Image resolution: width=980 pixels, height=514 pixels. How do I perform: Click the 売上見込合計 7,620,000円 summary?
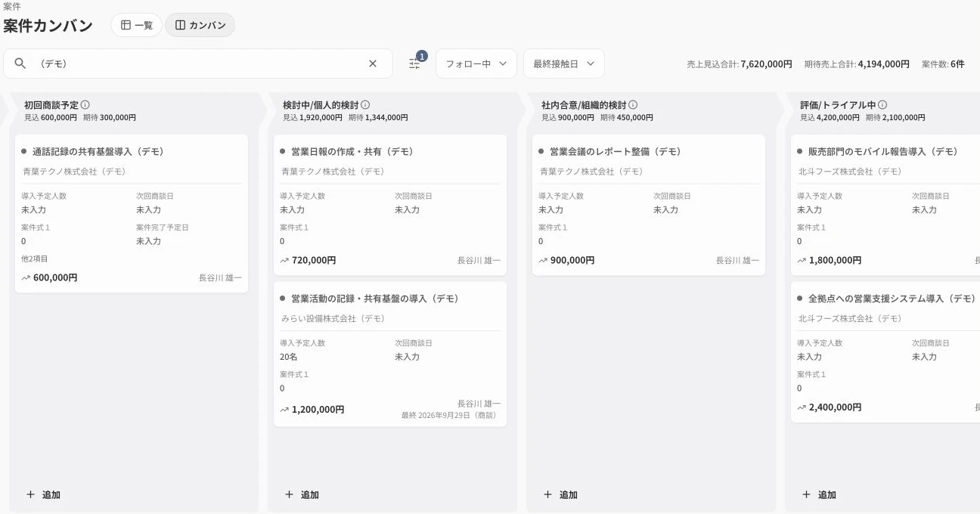tap(740, 64)
